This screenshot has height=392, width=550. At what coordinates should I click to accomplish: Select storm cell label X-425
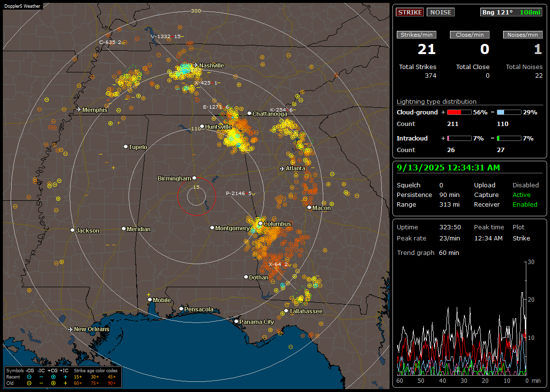tap(207, 83)
